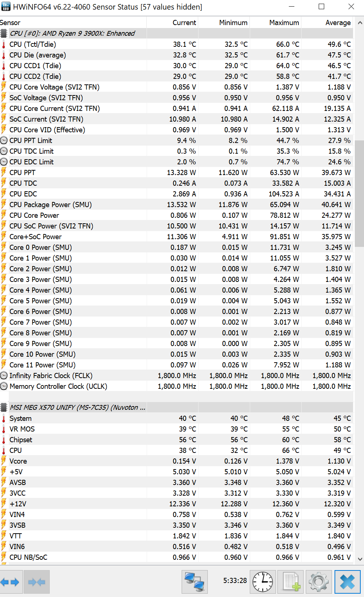Click the Average column header
The height and width of the screenshot is (597, 364).
click(327, 22)
